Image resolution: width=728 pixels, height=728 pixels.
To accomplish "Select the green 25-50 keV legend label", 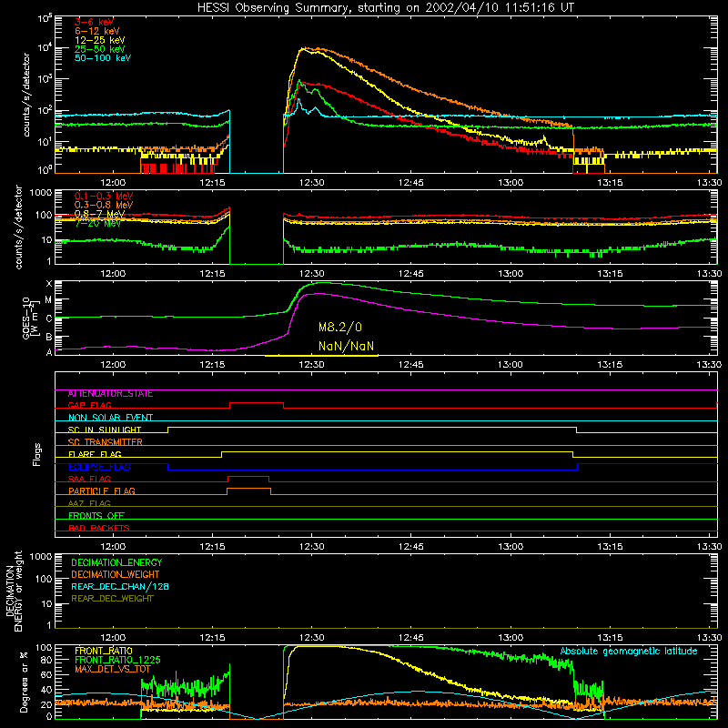I will pos(99,49).
